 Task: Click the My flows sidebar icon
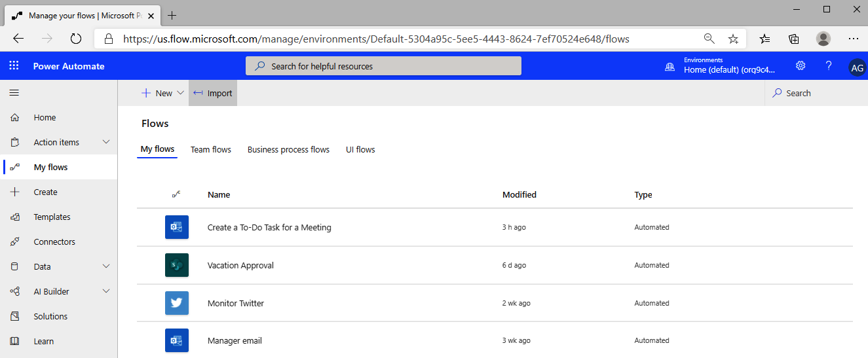14,168
